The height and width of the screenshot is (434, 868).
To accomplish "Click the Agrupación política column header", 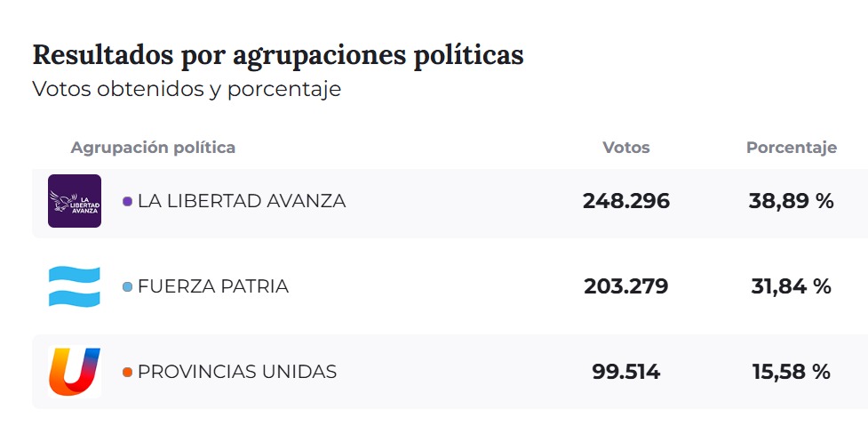I will (x=153, y=148).
